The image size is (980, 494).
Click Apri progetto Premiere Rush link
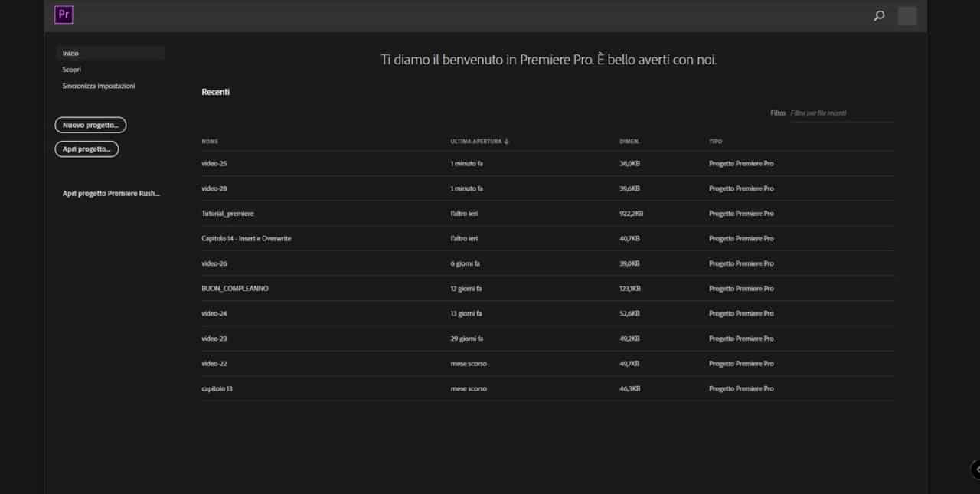[111, 194]
